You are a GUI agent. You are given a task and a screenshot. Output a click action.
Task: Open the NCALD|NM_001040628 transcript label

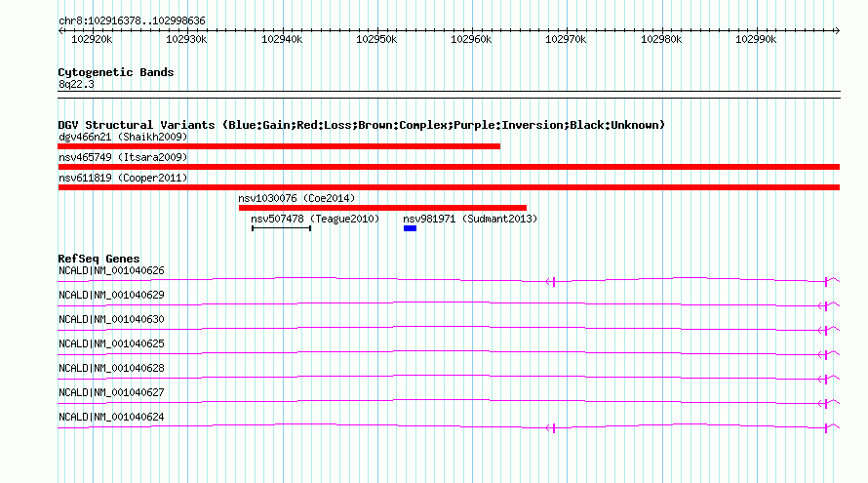(x=111, y=368)
